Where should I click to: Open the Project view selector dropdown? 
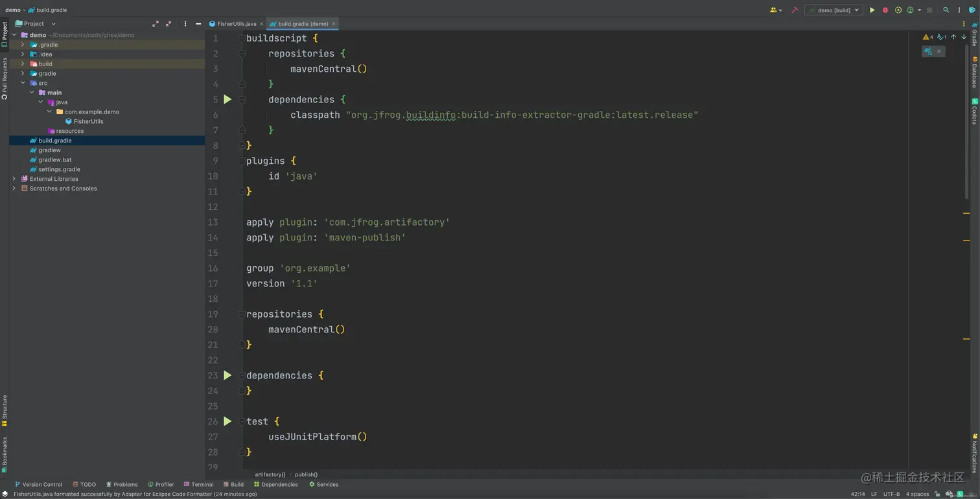pyautogui.click(x=36, y=23)
